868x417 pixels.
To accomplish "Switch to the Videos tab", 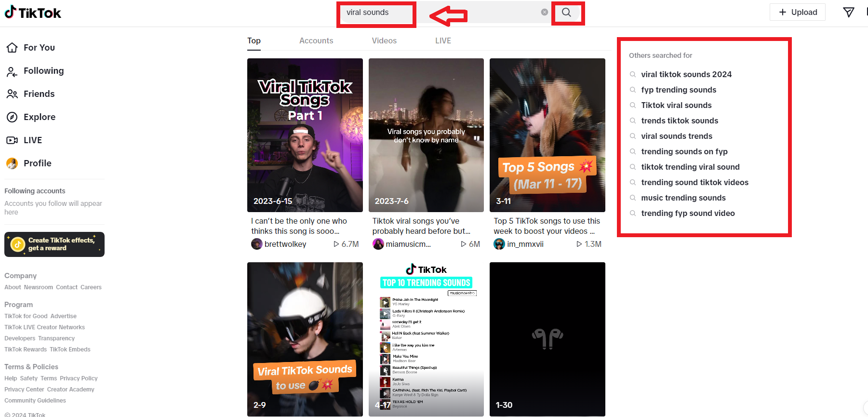I will pos(384,41).
